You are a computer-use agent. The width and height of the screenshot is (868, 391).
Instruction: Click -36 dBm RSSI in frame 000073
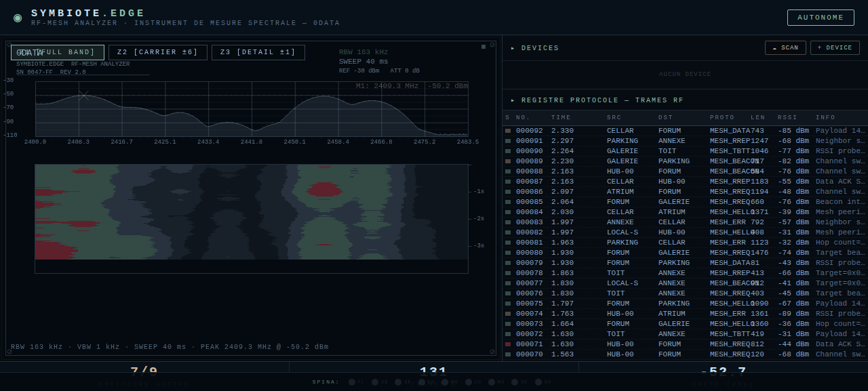(793, 324)
